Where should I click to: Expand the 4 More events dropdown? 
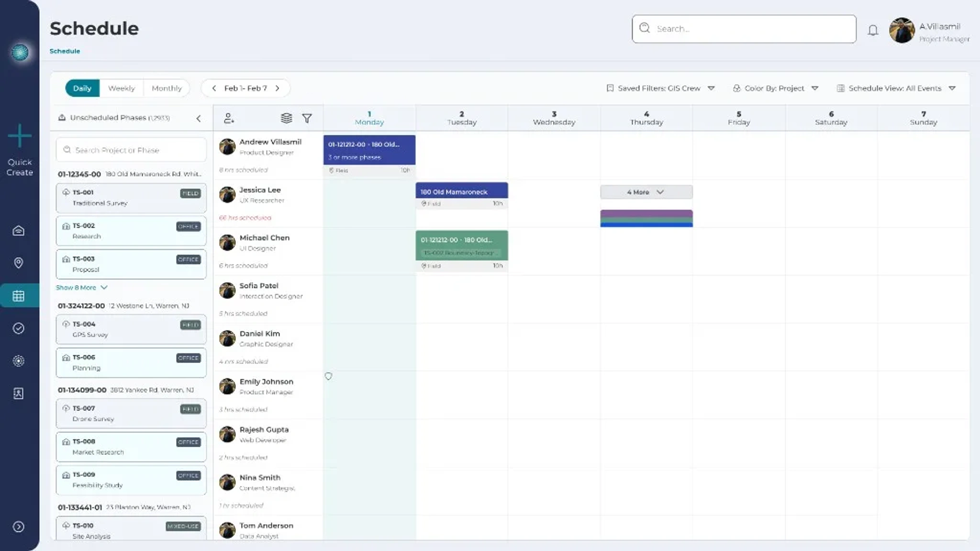click(x=646, y=192)
